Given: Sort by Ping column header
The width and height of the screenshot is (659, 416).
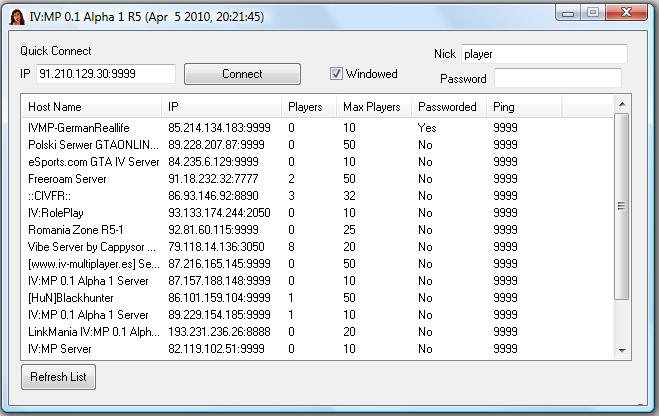Looking at the screenshot, I should pyautogui.click(x=524, y=107).
